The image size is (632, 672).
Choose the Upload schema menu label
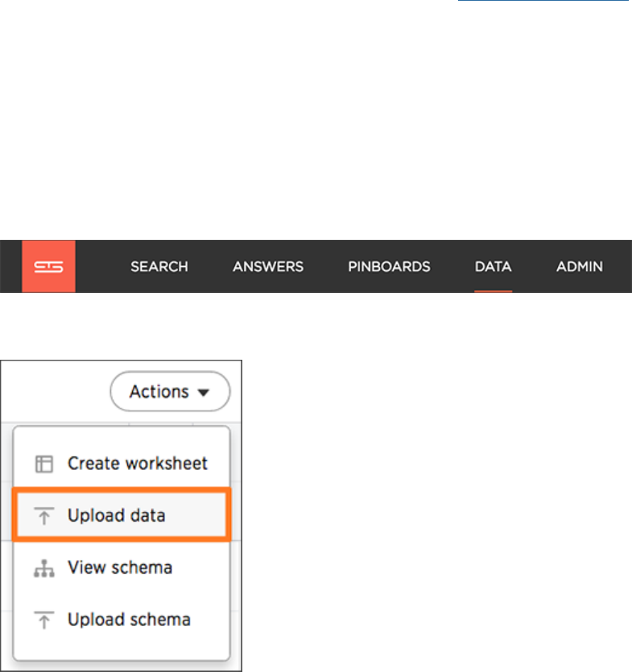(129, 620)
